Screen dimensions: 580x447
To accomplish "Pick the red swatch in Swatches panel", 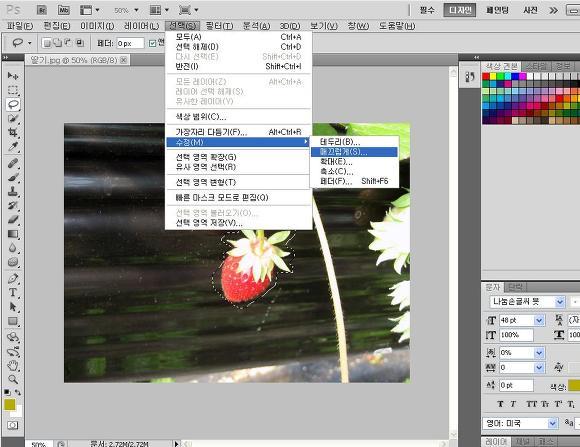I will [x=486, y=77].
